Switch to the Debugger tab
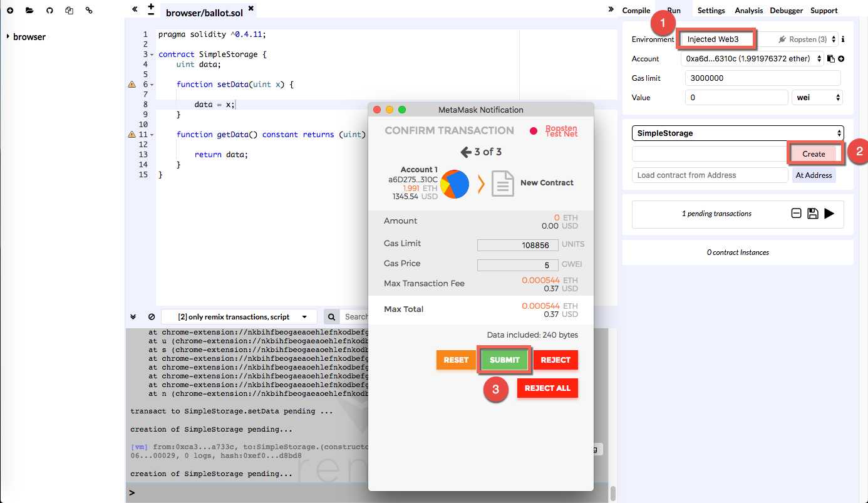The width and height of the screenshot is (868, 503). point(786,11)
